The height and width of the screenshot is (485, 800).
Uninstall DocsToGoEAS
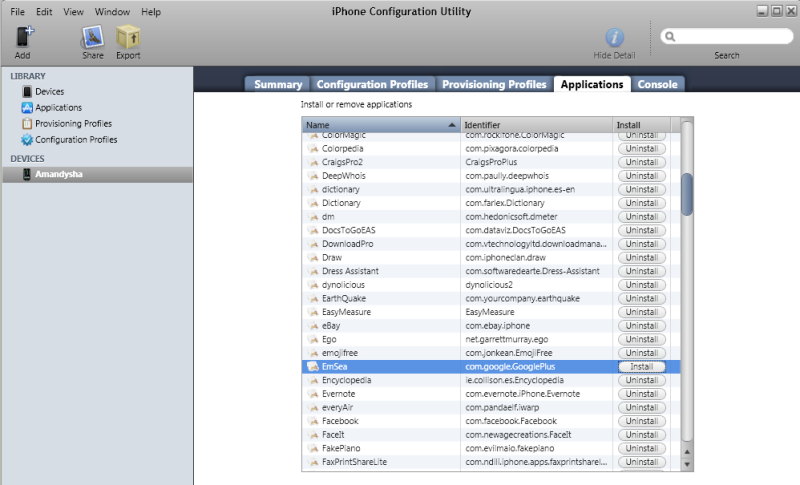coord(641,231)
